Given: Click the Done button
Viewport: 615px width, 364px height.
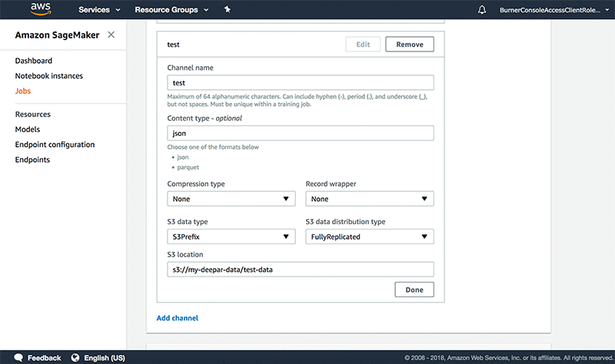Looking at the screenshot, I should (x=414, y=290).
